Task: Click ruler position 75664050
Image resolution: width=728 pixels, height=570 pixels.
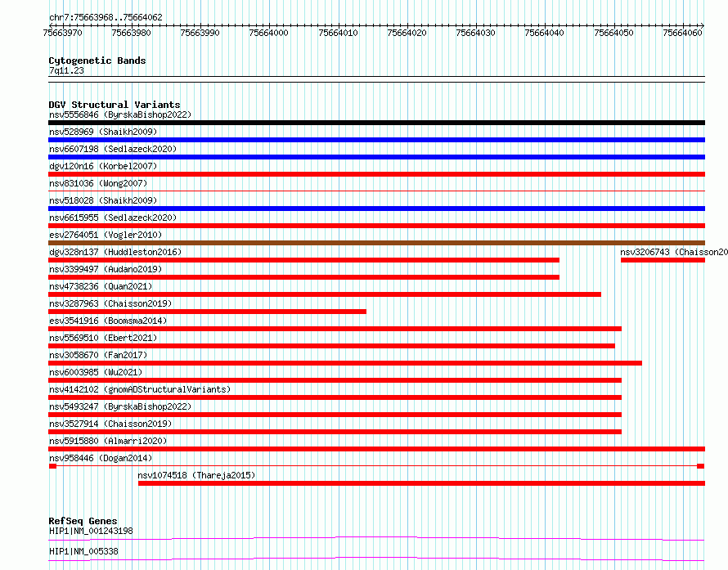Action: tap(613, 33)
